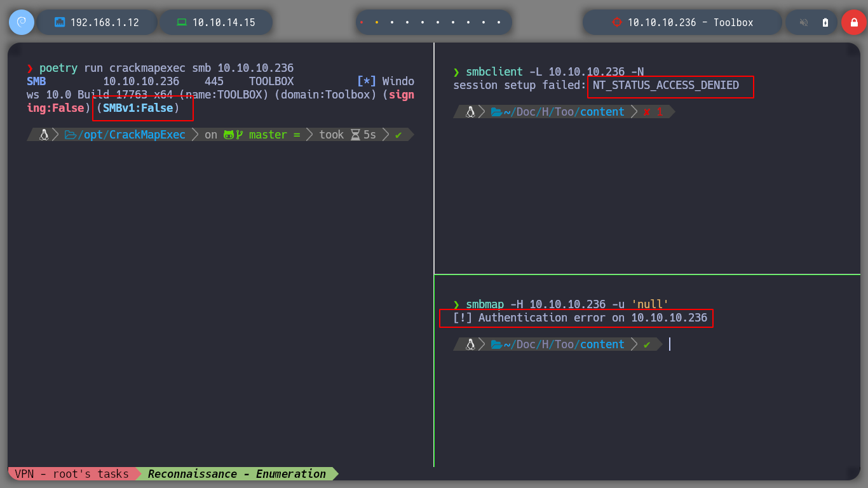
Task: Click the 'smbclient' command word
Action: (494, 72)
